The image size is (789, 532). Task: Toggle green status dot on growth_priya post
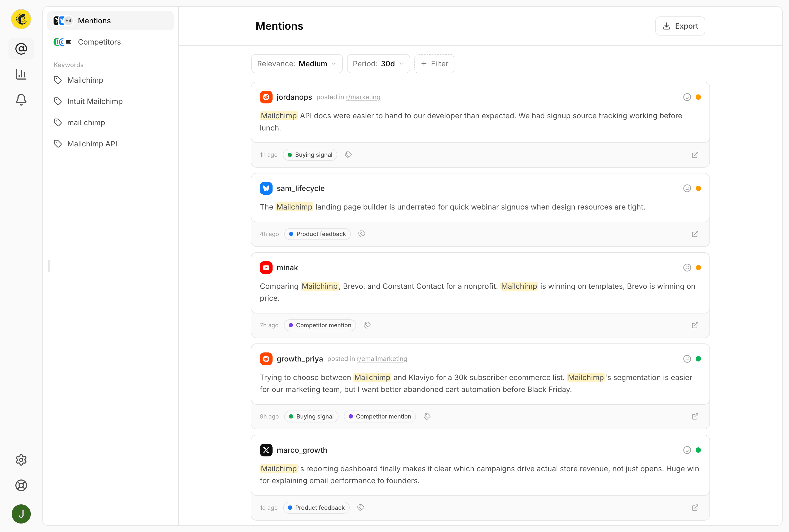pos(698,359)
